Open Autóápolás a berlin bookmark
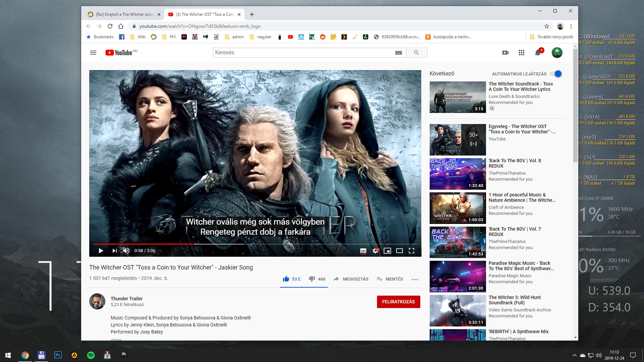Viewport: 644px width, 362px height. (448, 37)
